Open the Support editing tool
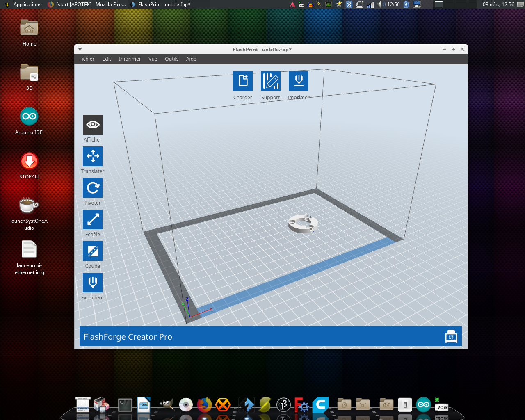The image size is (525, 420). pos(271,81)
